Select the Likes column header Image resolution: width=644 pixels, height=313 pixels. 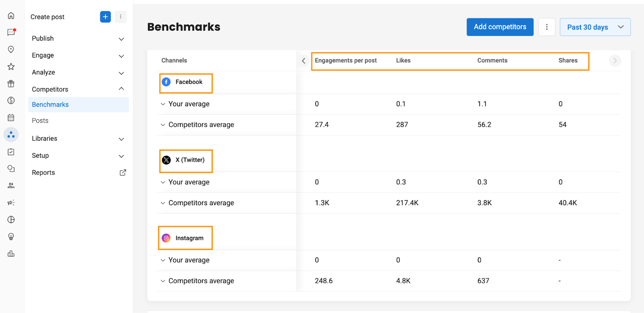pyautogui.click(x=403, y=60)
